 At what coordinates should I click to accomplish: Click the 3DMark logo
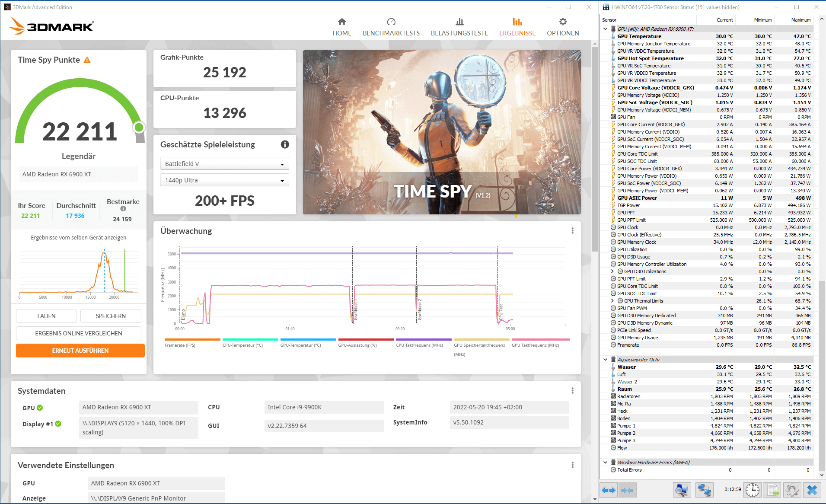(51, 26)
